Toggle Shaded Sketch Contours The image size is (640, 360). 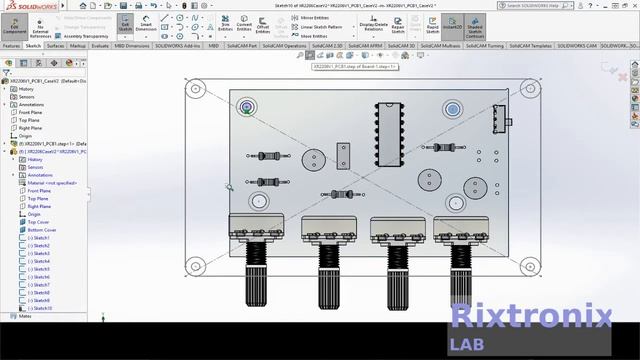pyautogui.click(x=475, y=27)
